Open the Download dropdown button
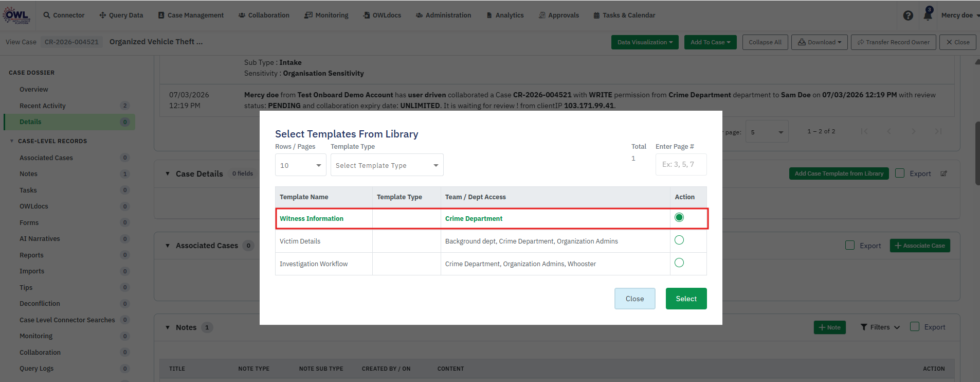Image resolution: width=980 pixels, height=382 pixels. (x=819, y=42)
